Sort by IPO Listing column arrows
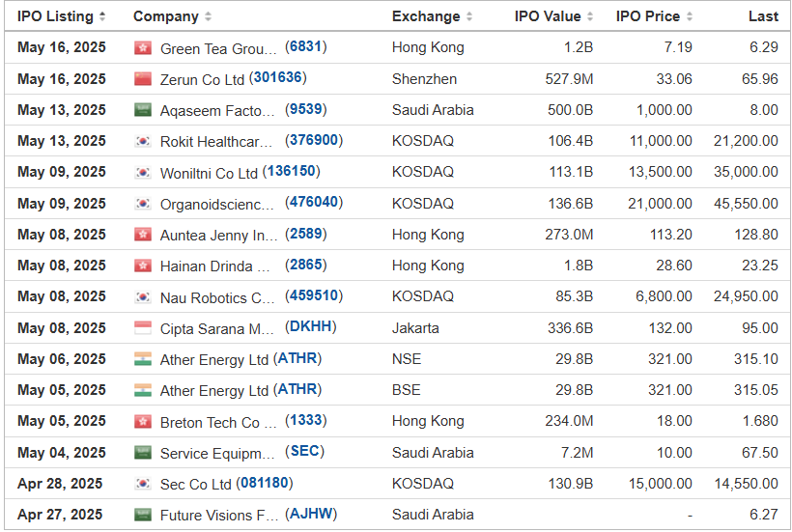792x532 pixels. pos(102,16)
